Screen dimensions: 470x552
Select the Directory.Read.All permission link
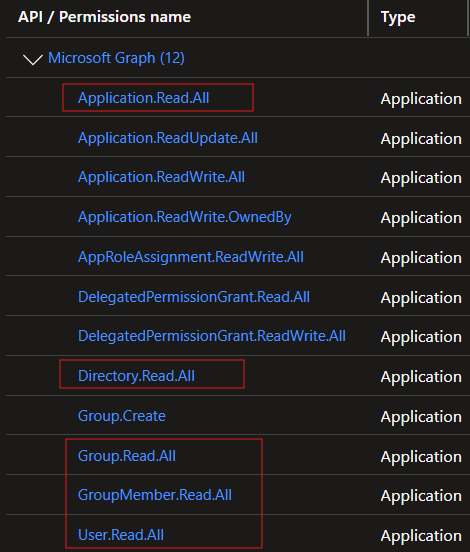point(137,376)
